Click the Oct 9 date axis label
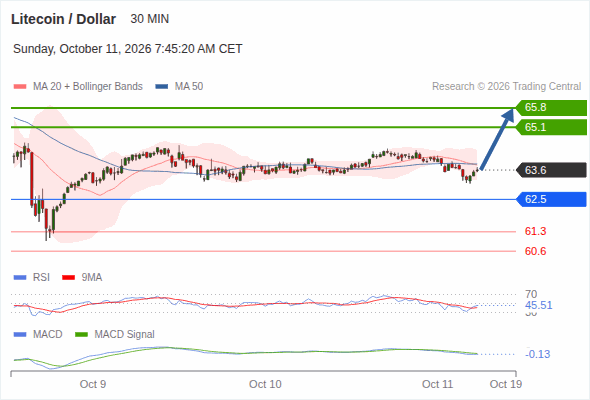 (x=93, y=384)
